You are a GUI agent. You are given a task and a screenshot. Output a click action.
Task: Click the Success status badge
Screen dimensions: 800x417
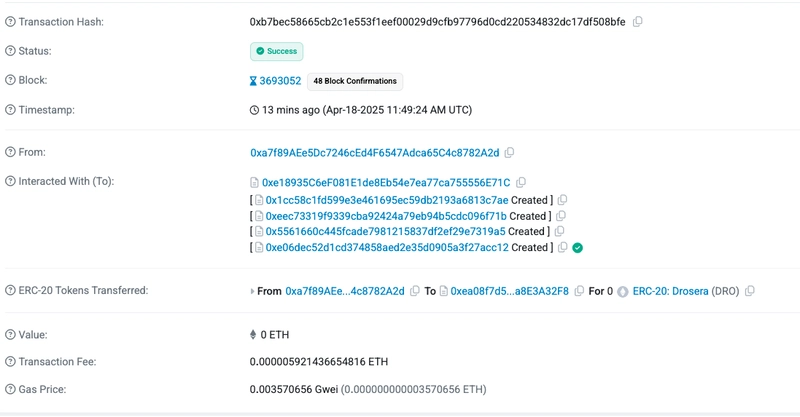(x=277, y=51)
